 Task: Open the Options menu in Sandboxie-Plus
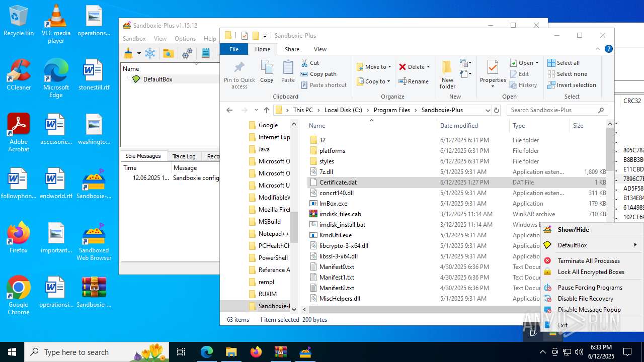(x=185, y=39)
